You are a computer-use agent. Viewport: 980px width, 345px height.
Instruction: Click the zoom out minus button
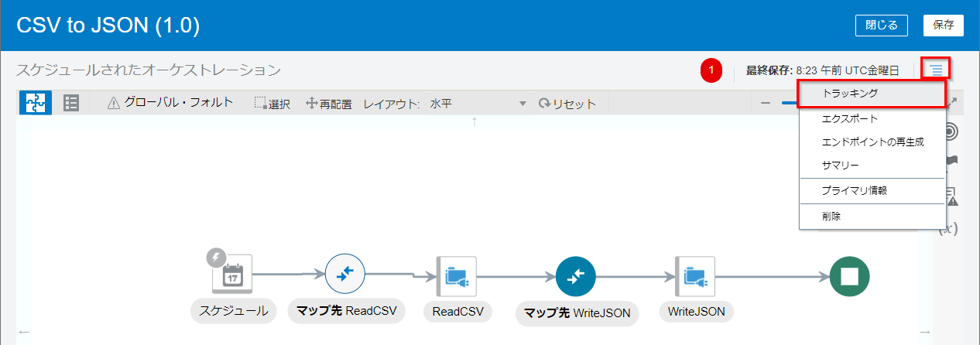point(765,104)
